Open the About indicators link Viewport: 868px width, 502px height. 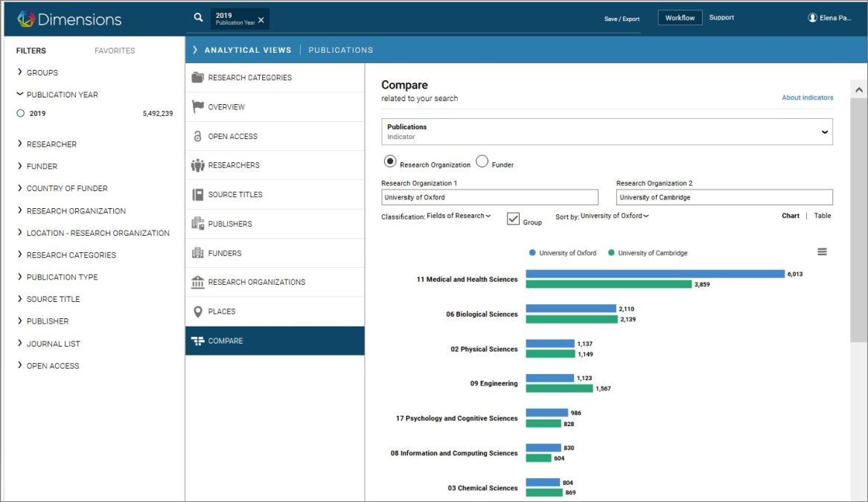click(807, 97)
